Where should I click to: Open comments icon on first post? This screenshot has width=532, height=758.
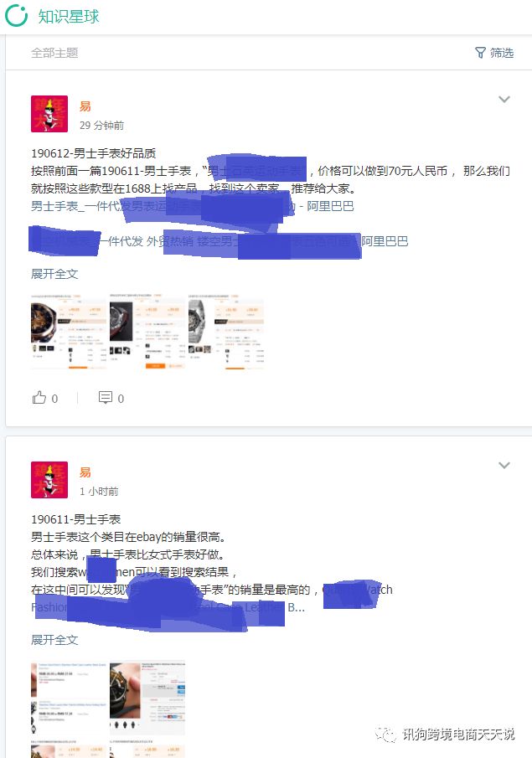(105, 398)
